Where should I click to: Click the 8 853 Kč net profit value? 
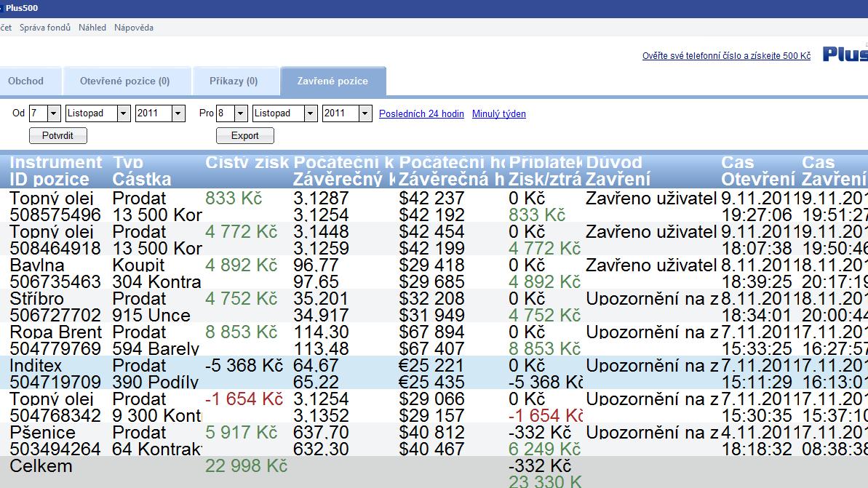(242, 332)
